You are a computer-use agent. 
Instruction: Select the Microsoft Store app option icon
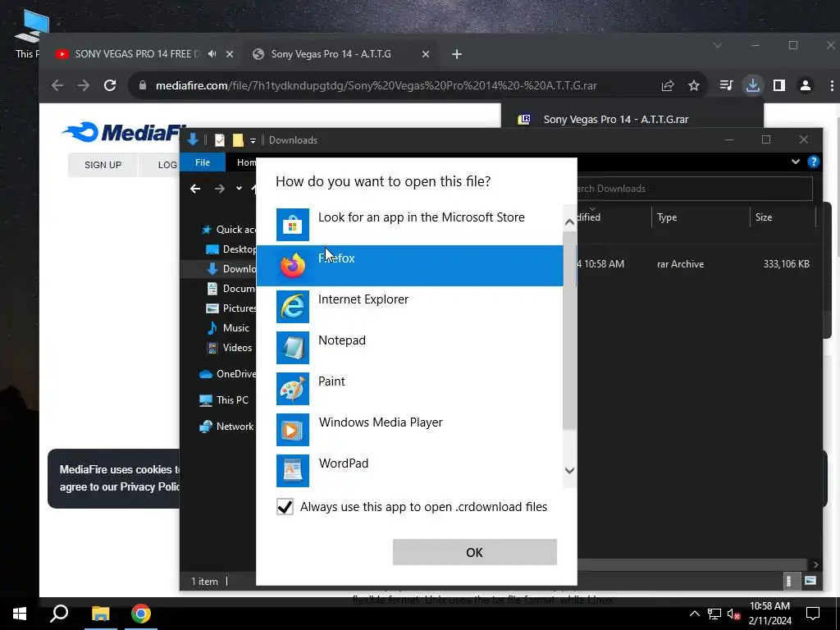293,225
